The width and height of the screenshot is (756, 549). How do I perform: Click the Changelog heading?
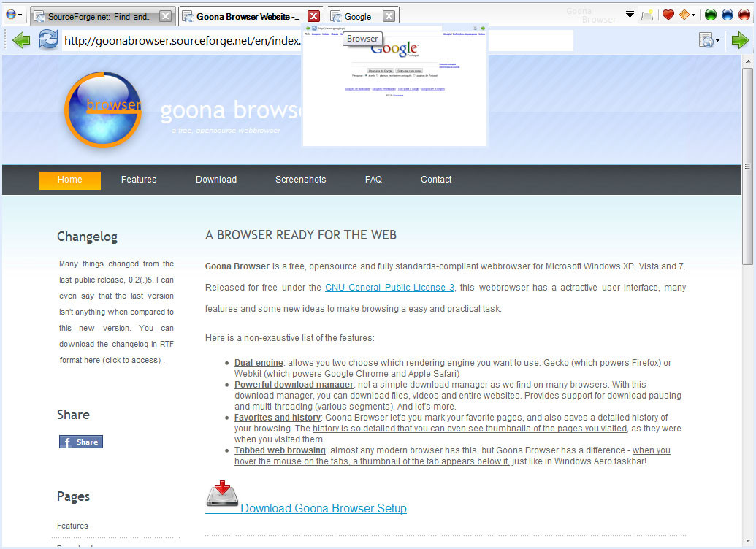tap(87, 237)
